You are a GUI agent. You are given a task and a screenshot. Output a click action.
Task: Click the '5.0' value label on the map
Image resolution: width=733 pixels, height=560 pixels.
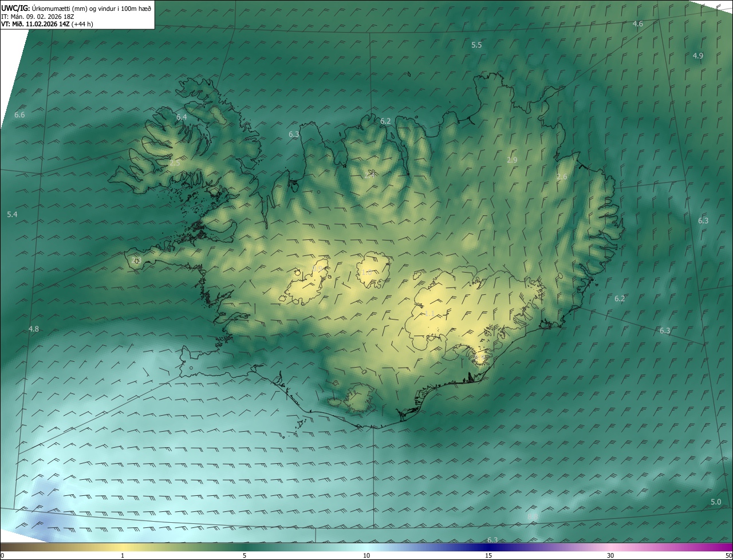[x=716, y=502]
